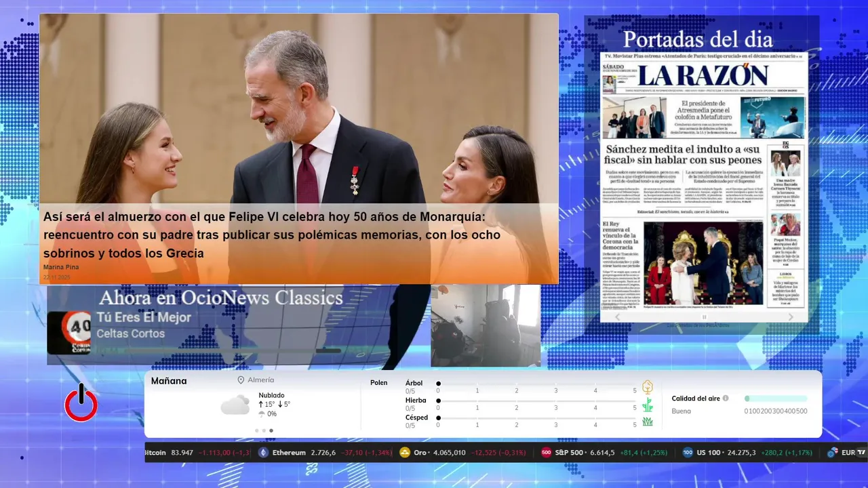868x488 pixels.
Task: Click the Ethereum coin icon in ticker
Action: (263, 452)
